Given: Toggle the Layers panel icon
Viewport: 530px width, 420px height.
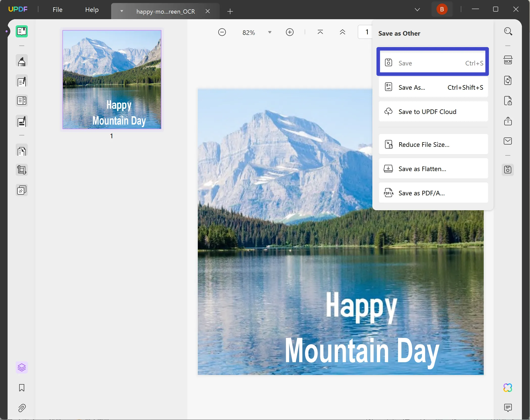Looking at the screenshot, I should pos(21,367).
